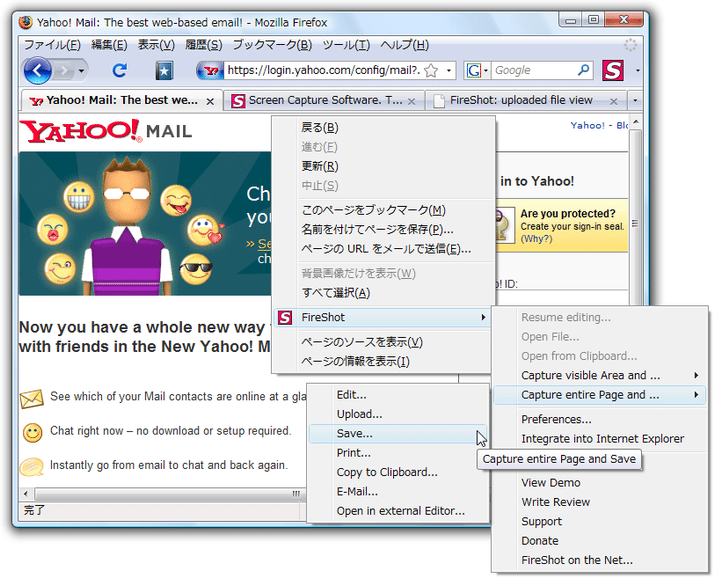Click the greyed Forward arrow button

click(63, 71)
